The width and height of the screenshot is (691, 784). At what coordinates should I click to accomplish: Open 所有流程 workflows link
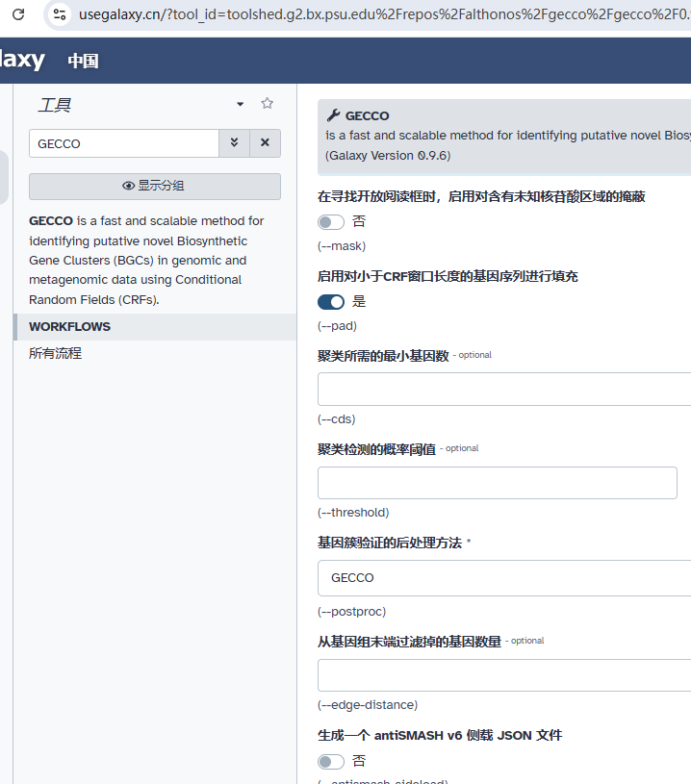pos(56,353)
